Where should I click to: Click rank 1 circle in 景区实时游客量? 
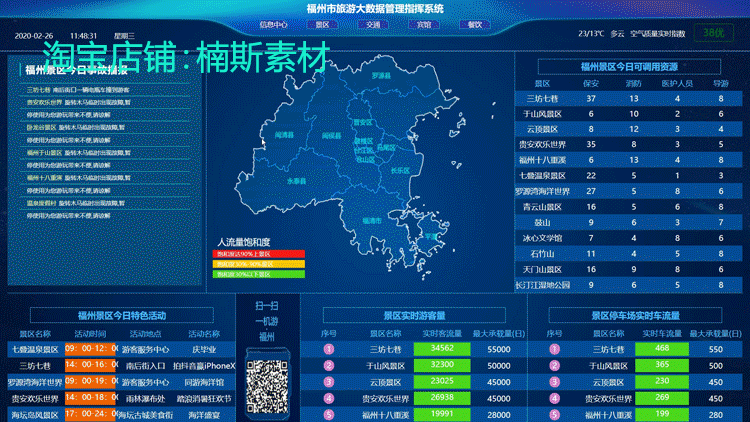329,349
